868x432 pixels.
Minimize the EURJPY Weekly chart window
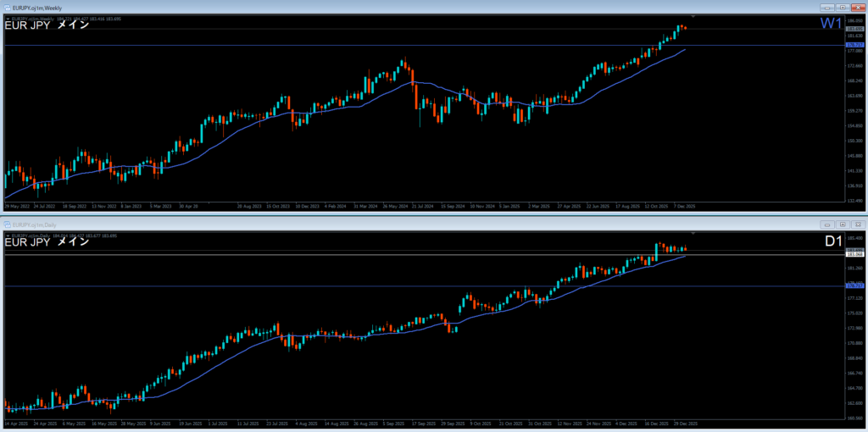pyautogui.click(x=827, y=7)
